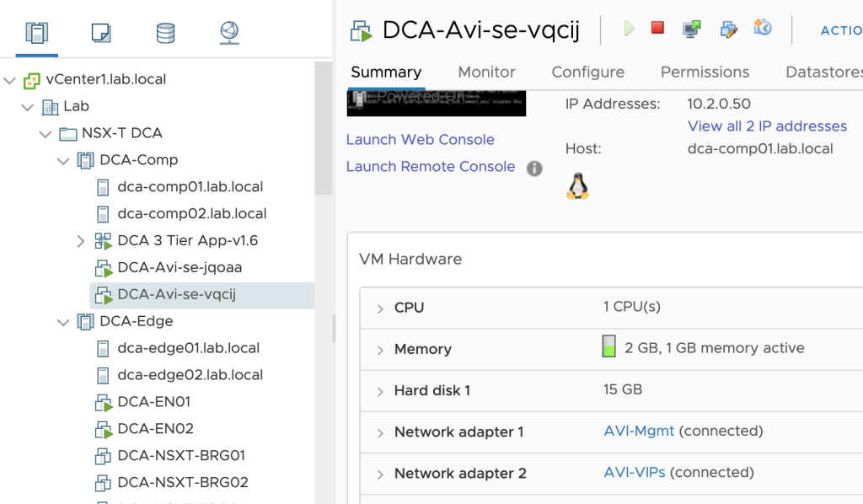The image size is (863, 504).
Task: Expand the CPU hardware row
Action: click(380, 308)
